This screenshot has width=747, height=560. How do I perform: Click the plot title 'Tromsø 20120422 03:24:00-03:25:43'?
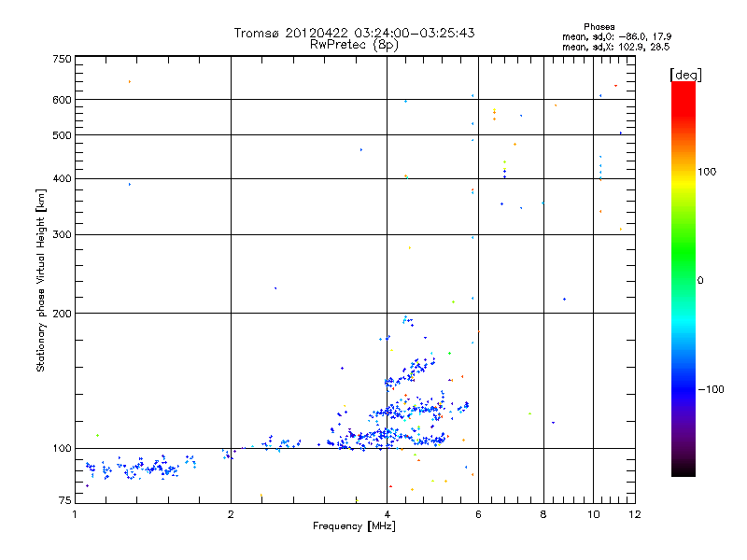(354, 33)
